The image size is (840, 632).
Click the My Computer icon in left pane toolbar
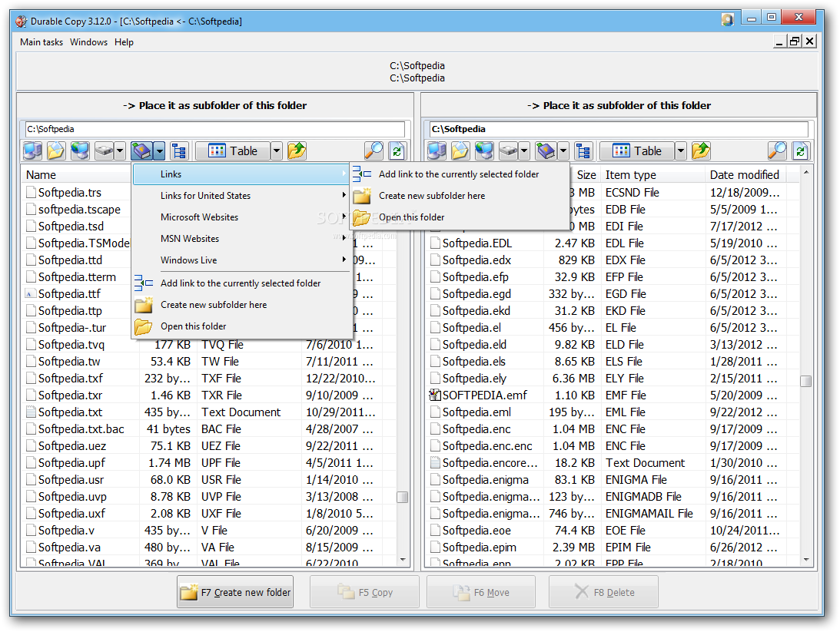33,151
